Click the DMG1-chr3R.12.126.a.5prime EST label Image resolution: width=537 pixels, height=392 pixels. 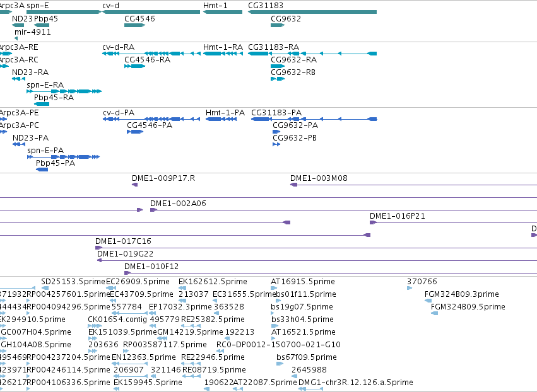[x=356, y=383]
